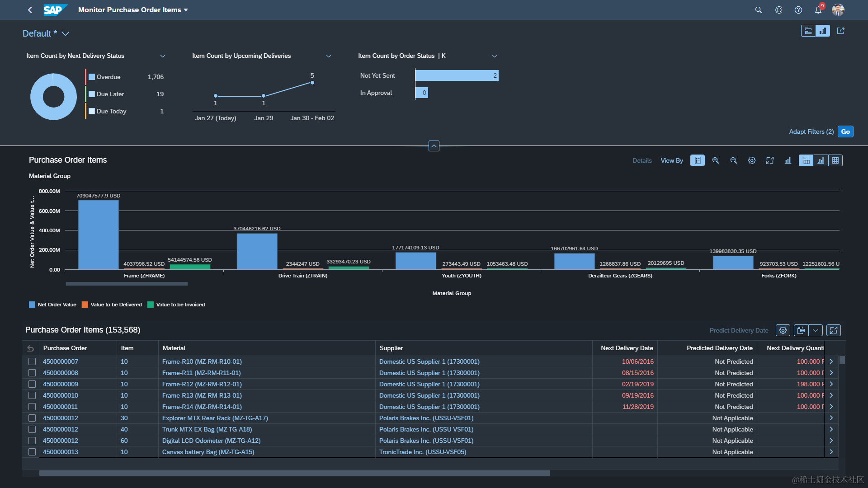Open table settings gear
Viewport: 868px width, 488px height.
pyautogui.click(x=783, y=330)
